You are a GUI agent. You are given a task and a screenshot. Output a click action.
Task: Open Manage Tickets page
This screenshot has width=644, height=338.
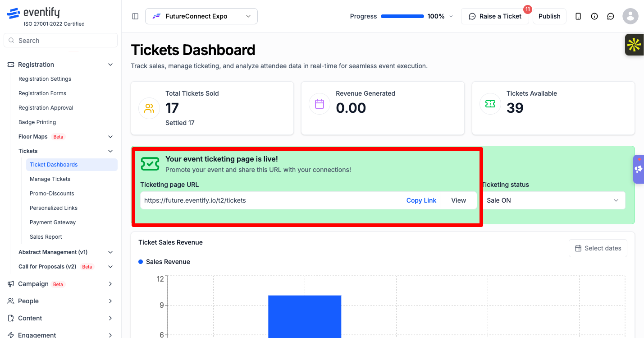point(50,179)
